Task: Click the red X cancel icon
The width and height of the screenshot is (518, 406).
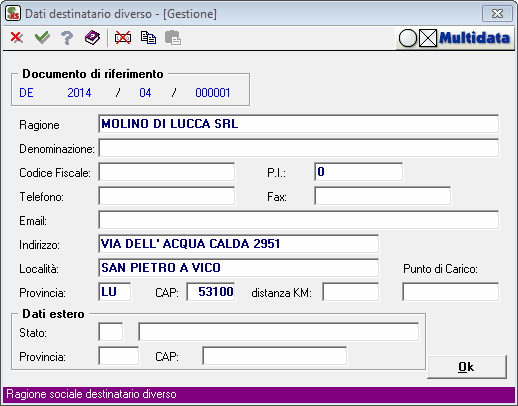Action: coord(16,38)
